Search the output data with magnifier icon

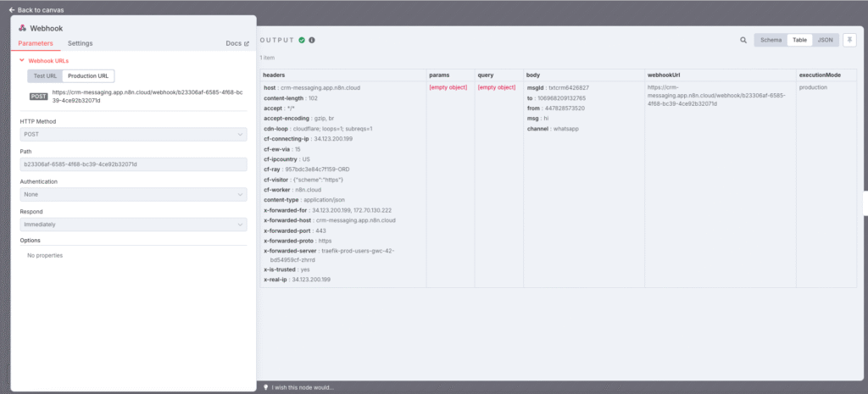[x=743, y=40]
